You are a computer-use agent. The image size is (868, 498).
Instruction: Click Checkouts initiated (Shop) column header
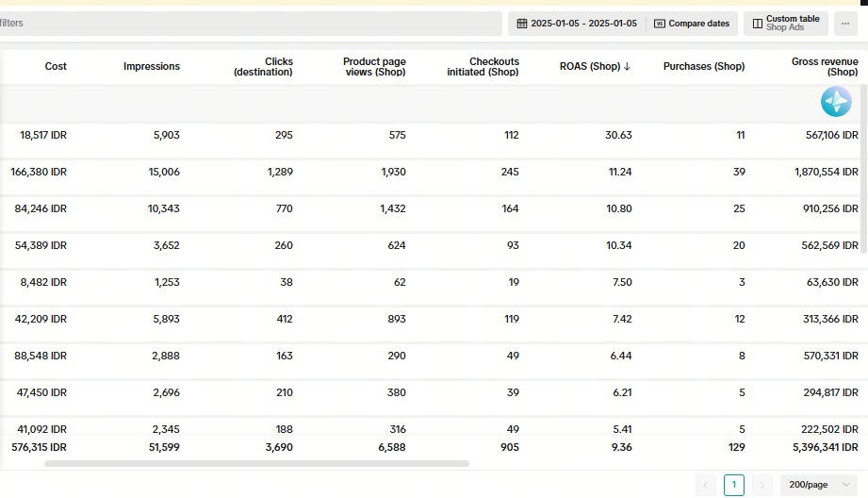483,67
